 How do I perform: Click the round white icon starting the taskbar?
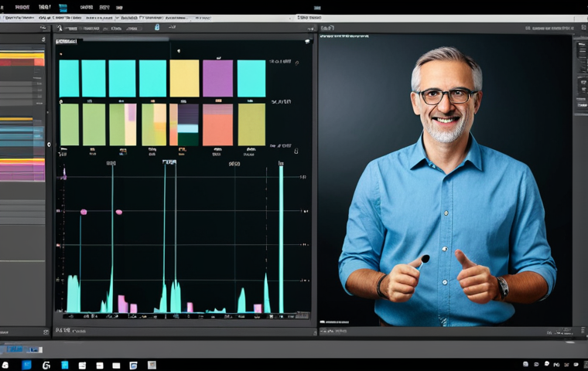pyautogui.click(x=5, y=365)
